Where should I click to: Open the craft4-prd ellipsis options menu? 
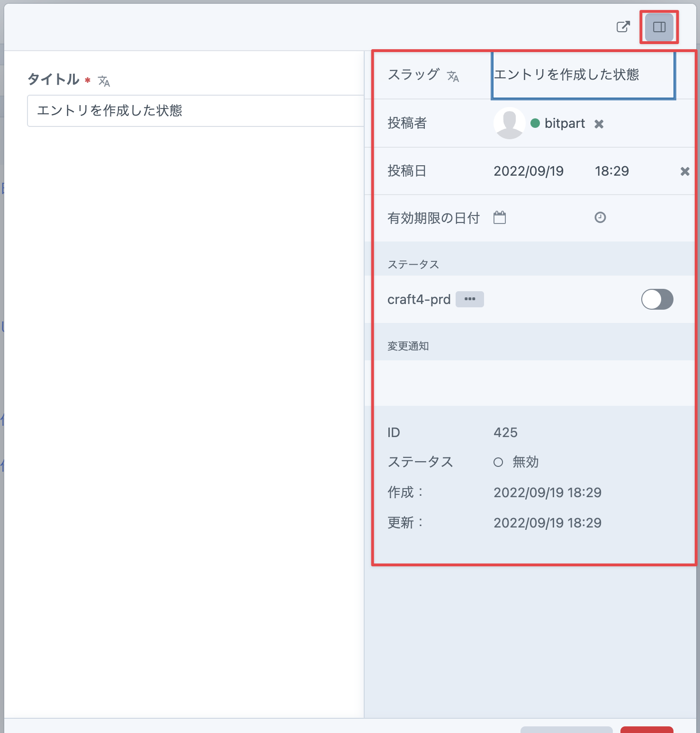[469, 299]
